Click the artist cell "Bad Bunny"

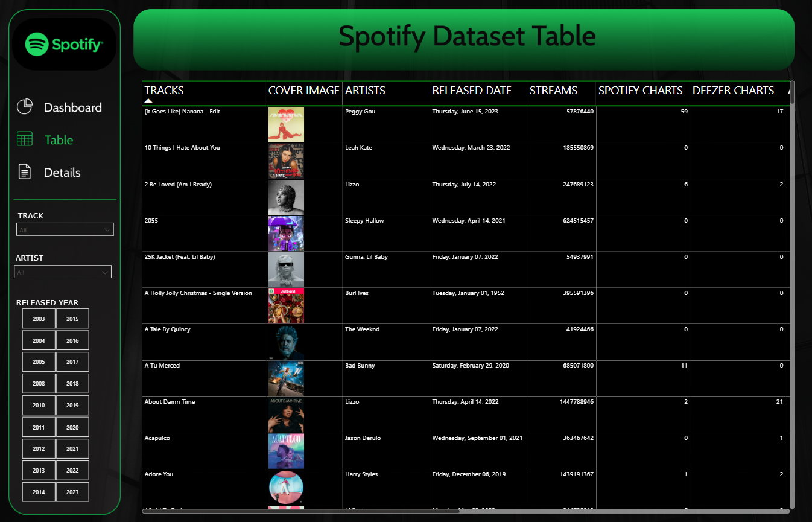click(360, 366)
